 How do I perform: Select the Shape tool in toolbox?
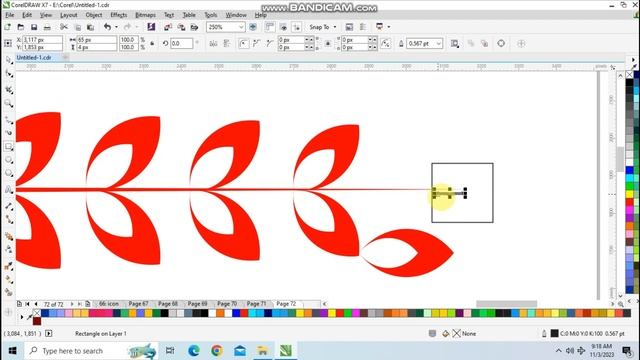tap(9, 74)
